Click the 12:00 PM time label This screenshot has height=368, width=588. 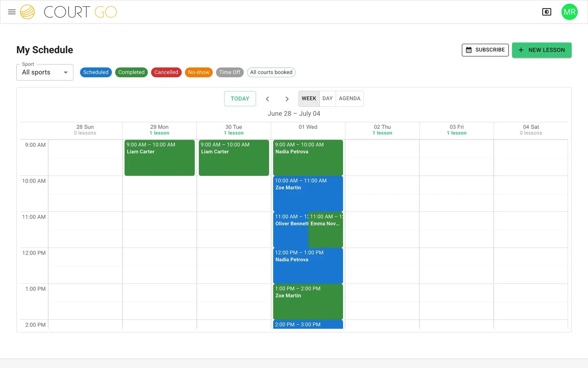(x=34, y=253)
